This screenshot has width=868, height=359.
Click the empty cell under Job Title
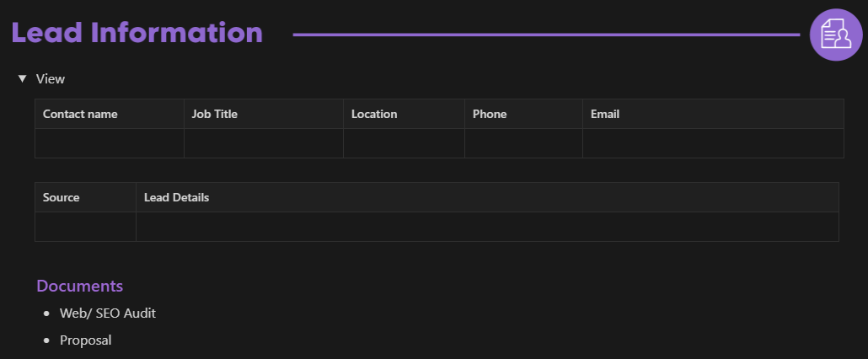click(x=264, y=143)
